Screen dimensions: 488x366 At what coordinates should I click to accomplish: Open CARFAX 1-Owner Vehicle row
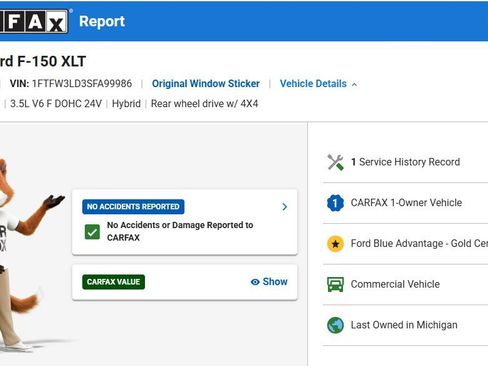405,203
